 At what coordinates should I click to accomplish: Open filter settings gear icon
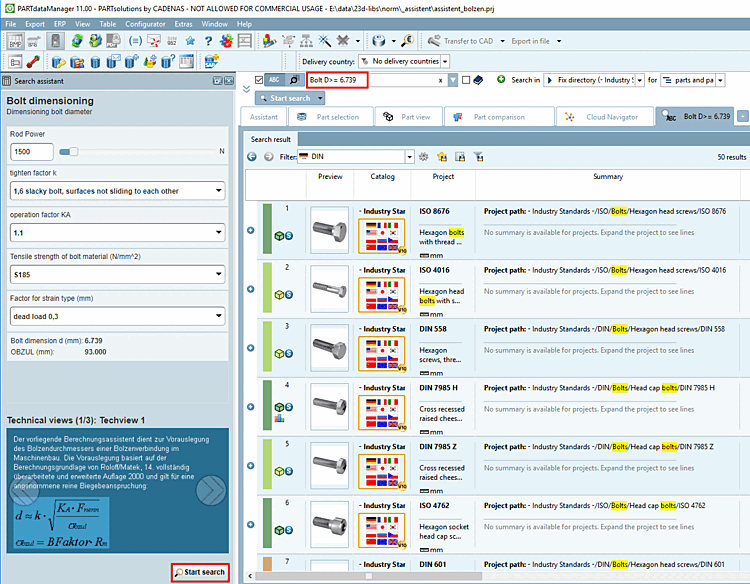pyautogui.click(x=424, y=157)
